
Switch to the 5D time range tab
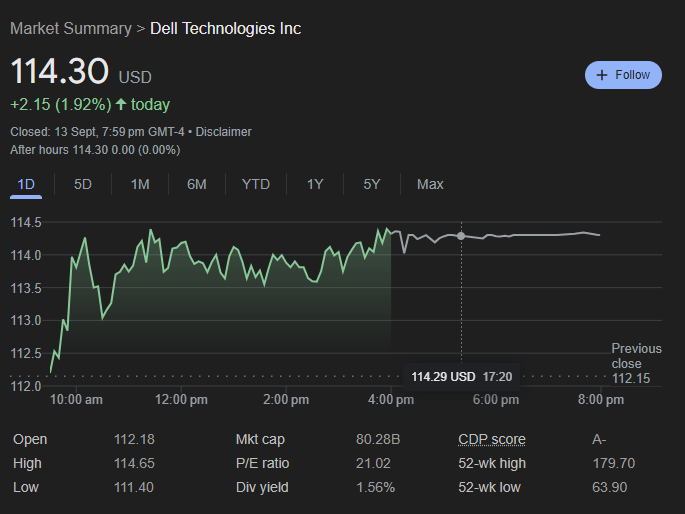83,184
